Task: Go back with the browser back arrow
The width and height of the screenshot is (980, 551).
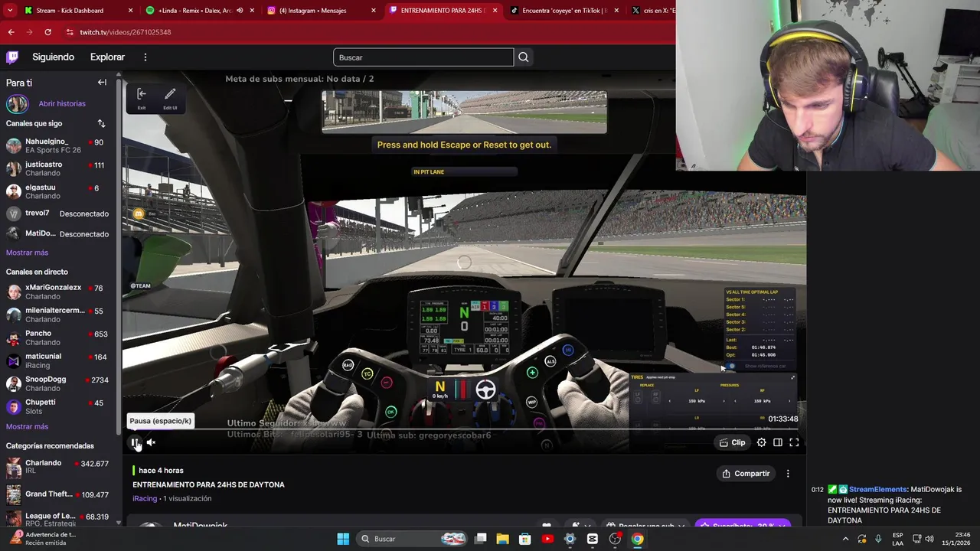Action: (11, 32)
